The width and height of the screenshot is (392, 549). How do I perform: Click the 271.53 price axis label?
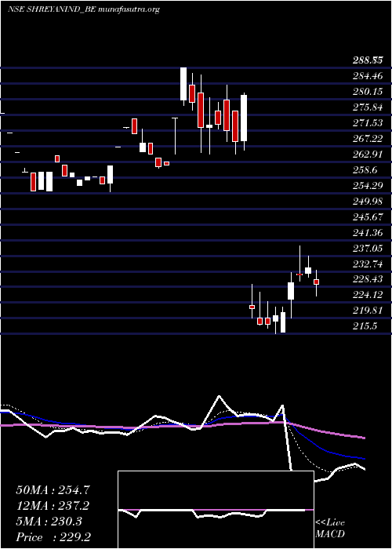point(367,123)
